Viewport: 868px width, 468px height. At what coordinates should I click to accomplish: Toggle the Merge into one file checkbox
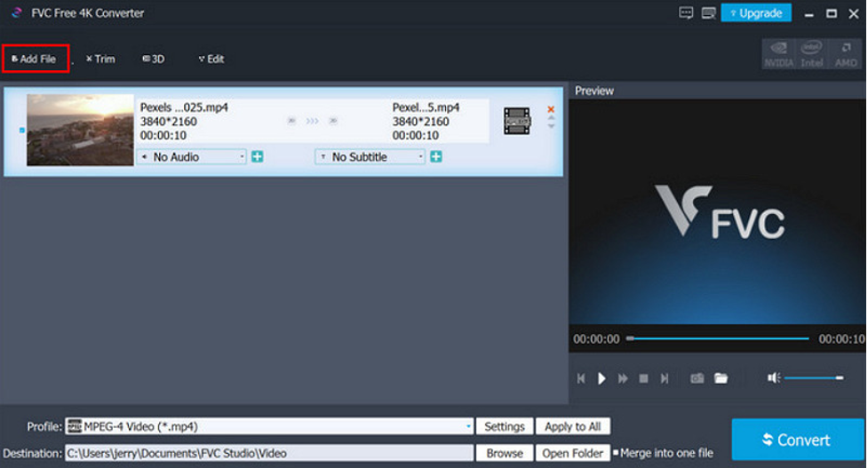616,453
